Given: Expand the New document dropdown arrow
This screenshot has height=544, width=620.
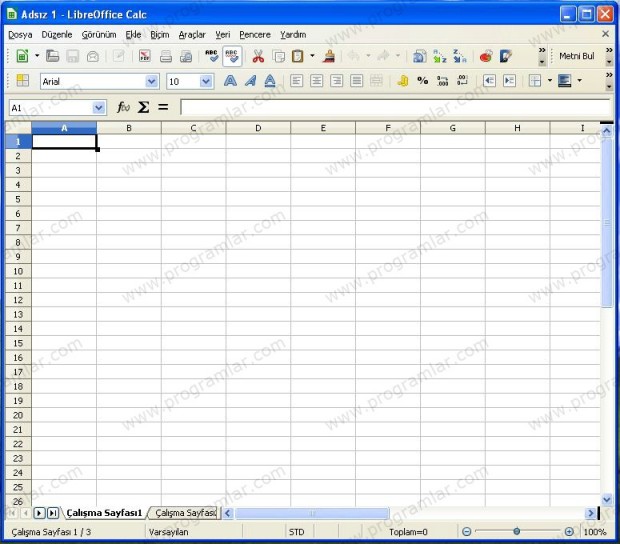Looking at the screenshot, I should 37,56.
